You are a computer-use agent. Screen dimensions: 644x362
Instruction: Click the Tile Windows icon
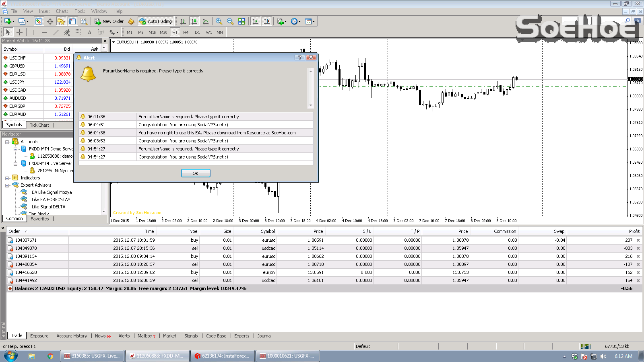(242, 21)
